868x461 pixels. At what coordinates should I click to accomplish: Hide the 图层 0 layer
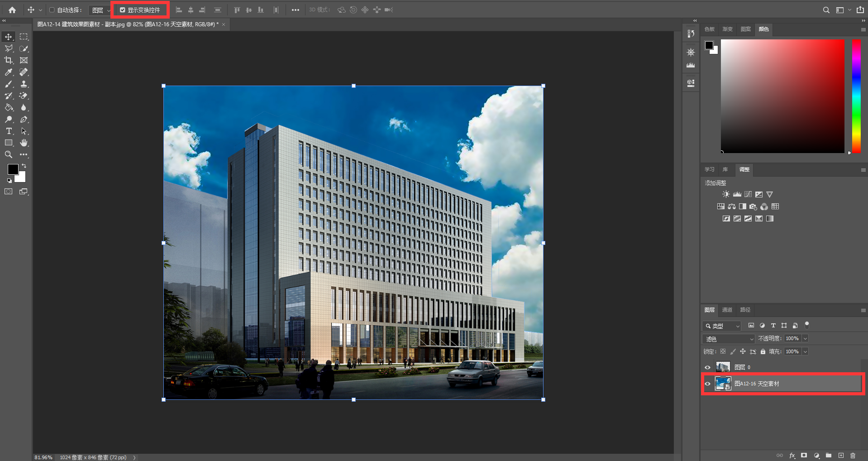(707, 367)
